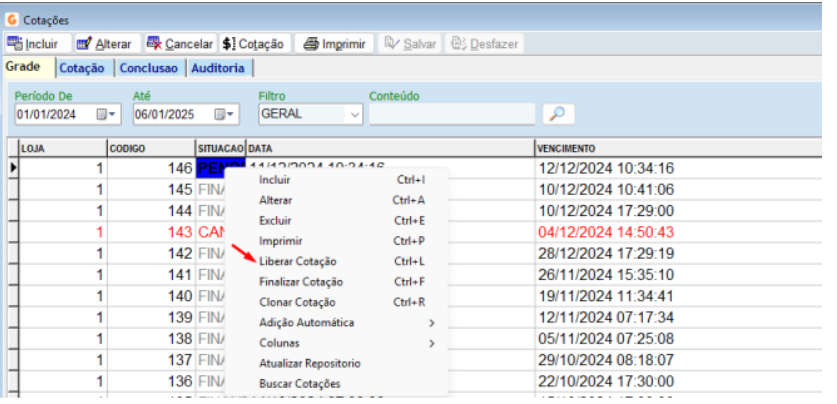
Task: Open the Até date picker dropdown
Action: click(x=224, y=114)
